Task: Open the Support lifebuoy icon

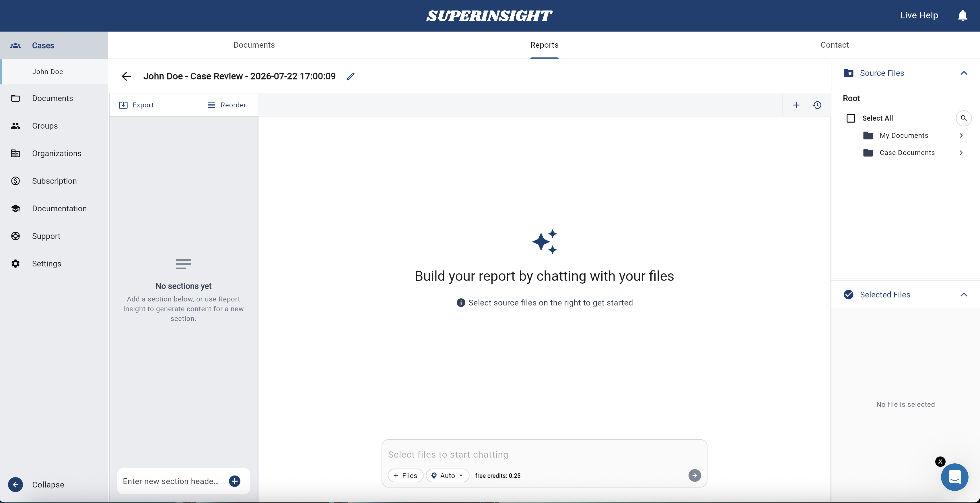Action: (x=15, y=236)
